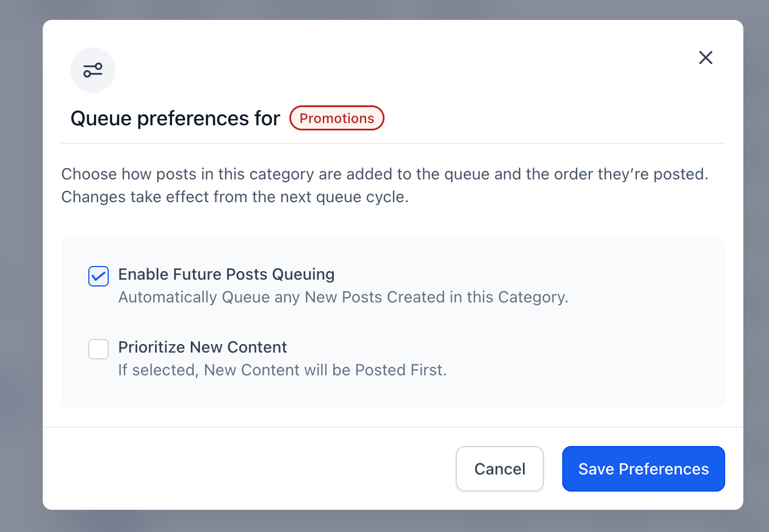Click the blue checkmark in the first checkbox
This screenshot has height=532, width=769.
coord(99,277)
